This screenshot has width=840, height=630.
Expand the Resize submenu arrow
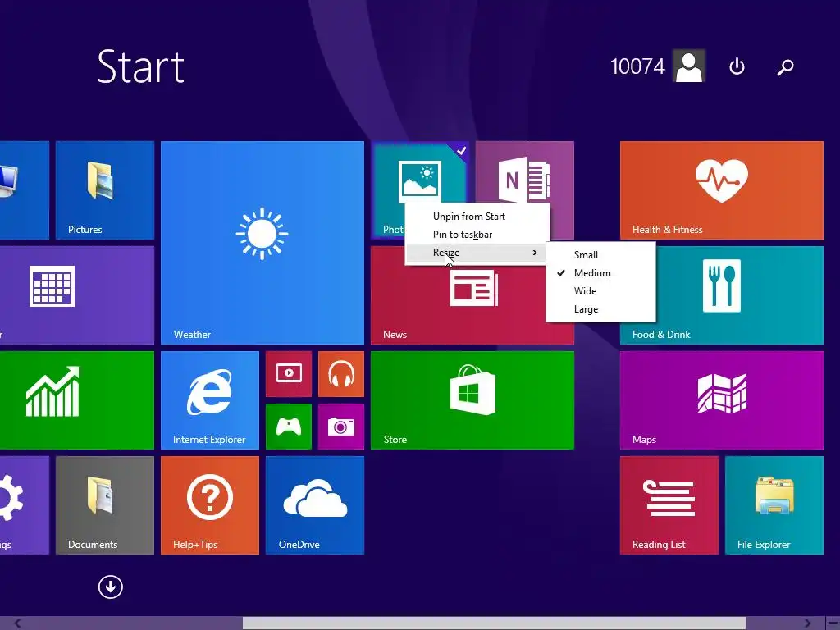[535, 253]
